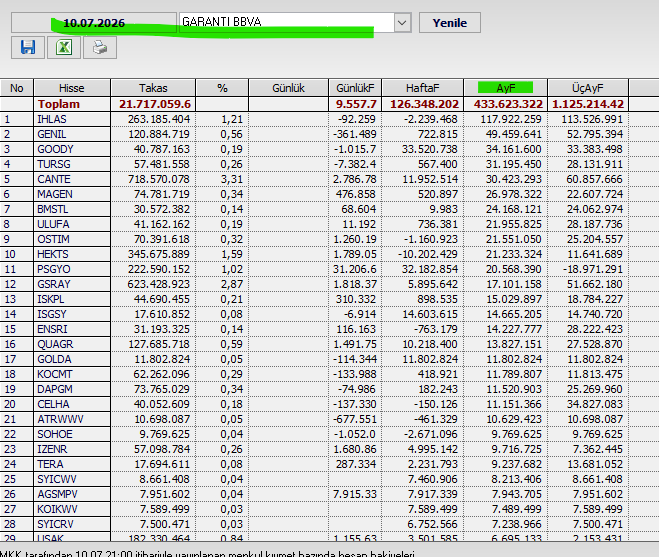The height and width of the screenshot is (557, 659).
Task: Click ÜçAyF total 1.125.214.42
Action: (x=588, y=104)
